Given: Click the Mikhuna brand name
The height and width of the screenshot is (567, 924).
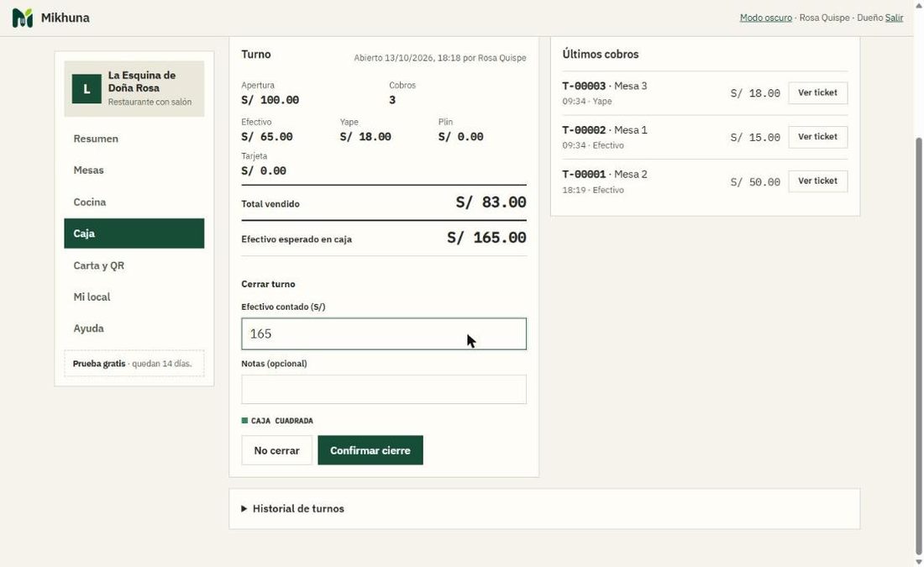Looking at the screenshot, I should pyautogui.click(x=66, y=18).
